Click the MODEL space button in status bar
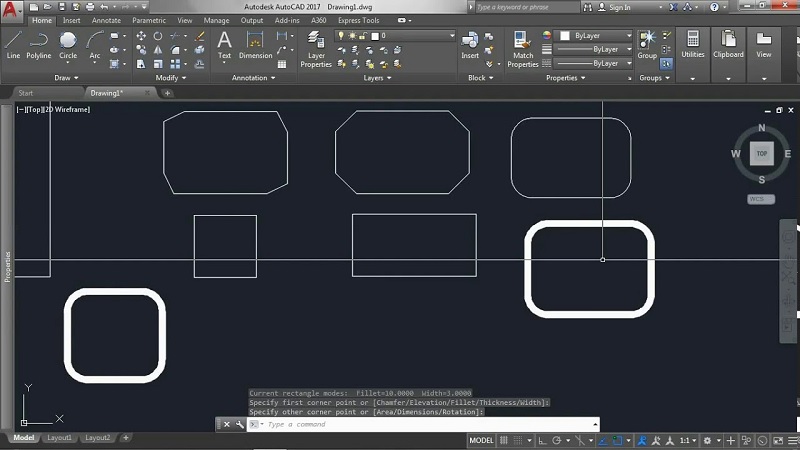The height and width of the screenshot is (450, 800). pyautogui.click(x=481, y=440)
